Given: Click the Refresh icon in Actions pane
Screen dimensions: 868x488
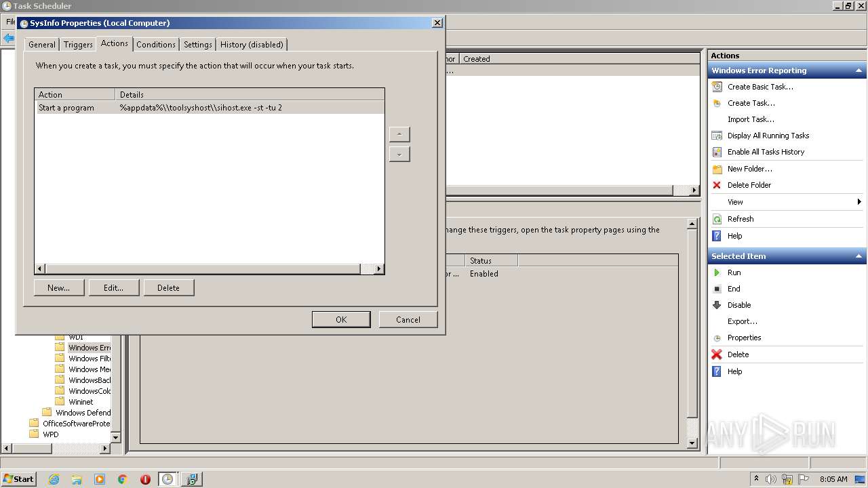Looking at the screenshot, I should point(717,219).
